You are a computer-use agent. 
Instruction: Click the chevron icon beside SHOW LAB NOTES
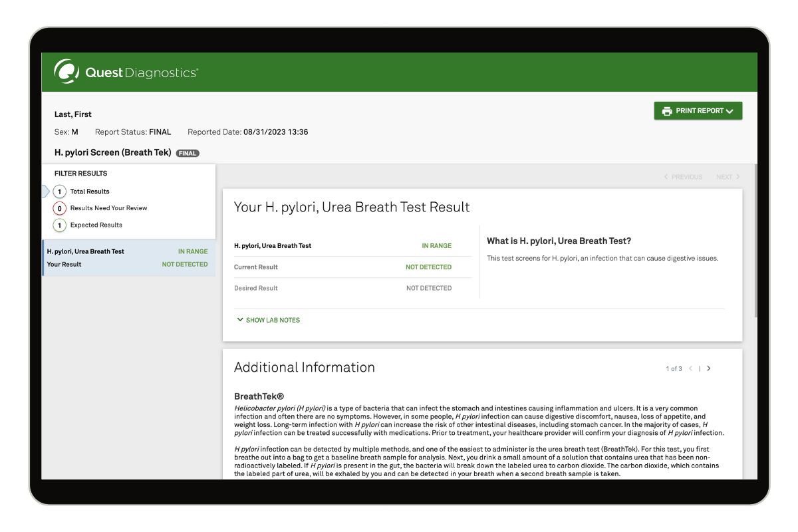(240, 320)
